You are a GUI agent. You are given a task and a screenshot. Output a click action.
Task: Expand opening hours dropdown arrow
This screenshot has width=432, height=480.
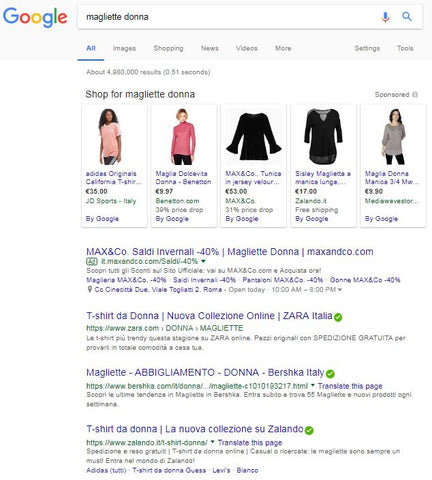(340, 290)
